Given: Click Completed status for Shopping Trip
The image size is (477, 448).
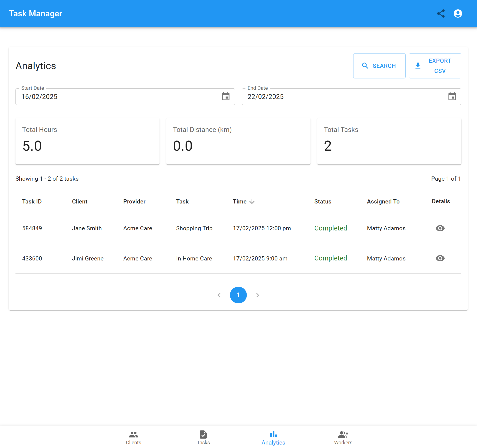Looking at the screenshot, I should click(x=331, y=228).
